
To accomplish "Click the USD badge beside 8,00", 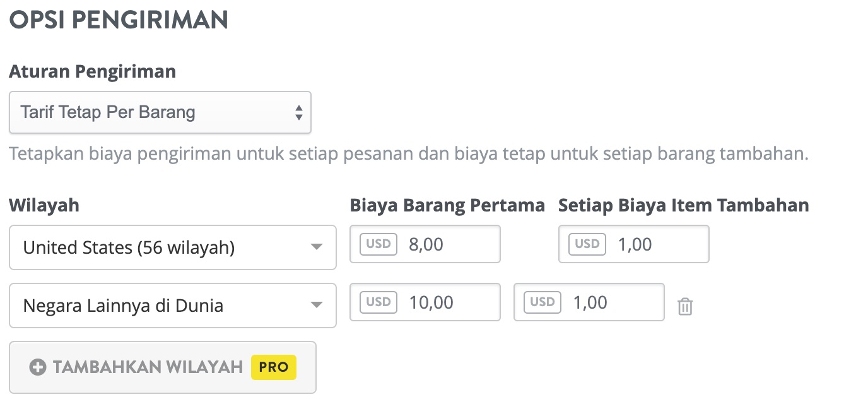I will (x=378, y=244).
